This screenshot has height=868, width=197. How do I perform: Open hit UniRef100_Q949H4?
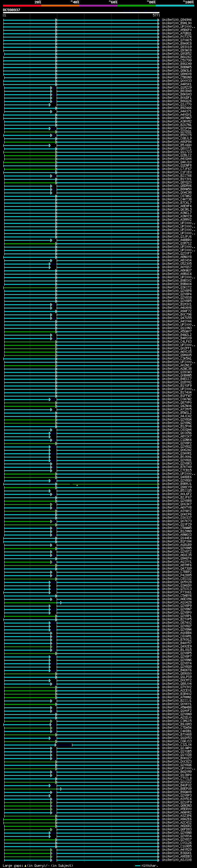pyautogui.click(x=177, y=20)
